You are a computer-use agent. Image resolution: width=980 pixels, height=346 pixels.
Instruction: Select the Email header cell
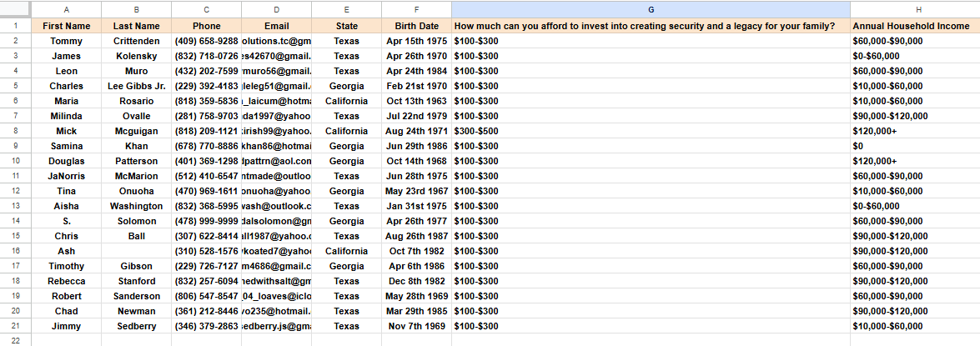point(276,26)
